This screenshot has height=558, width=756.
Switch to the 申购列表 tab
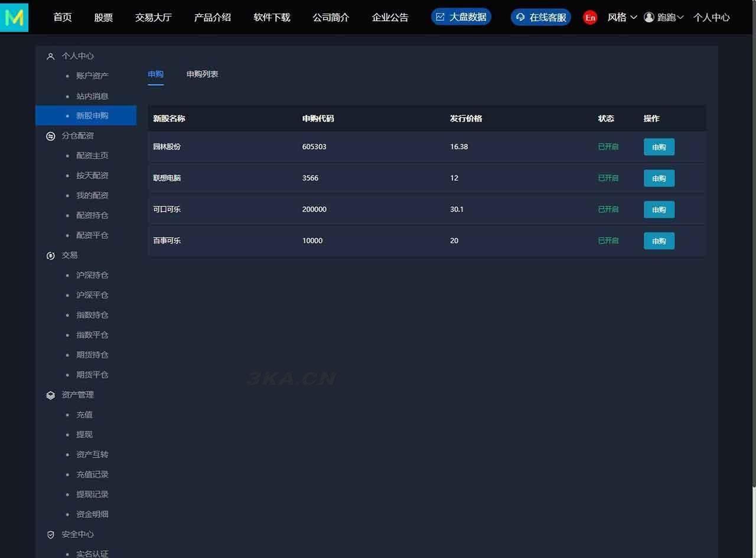[202, 74]
